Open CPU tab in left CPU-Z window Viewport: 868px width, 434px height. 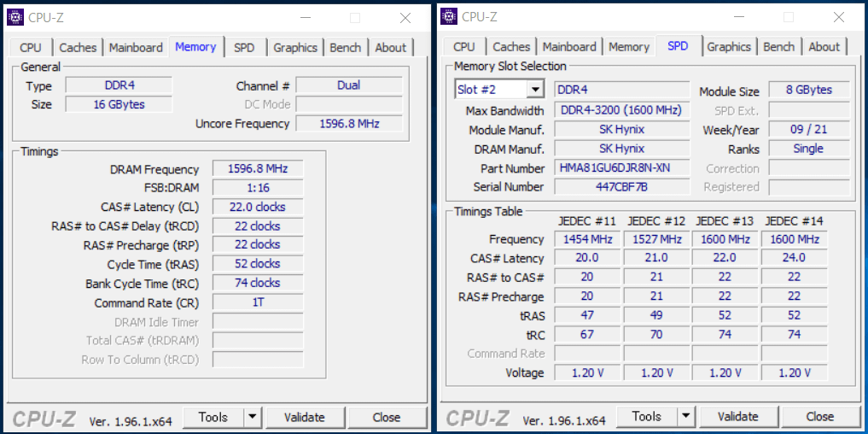(x=31, y=48)
